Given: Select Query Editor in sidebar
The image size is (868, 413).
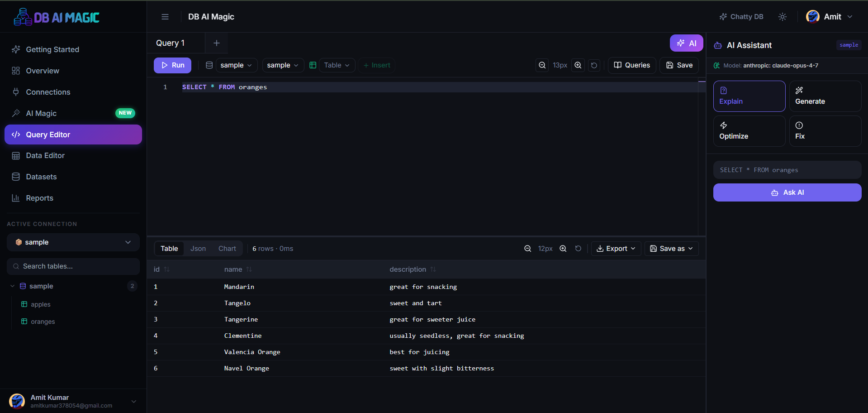Looking at the screenshot, I should click(73, 134).
